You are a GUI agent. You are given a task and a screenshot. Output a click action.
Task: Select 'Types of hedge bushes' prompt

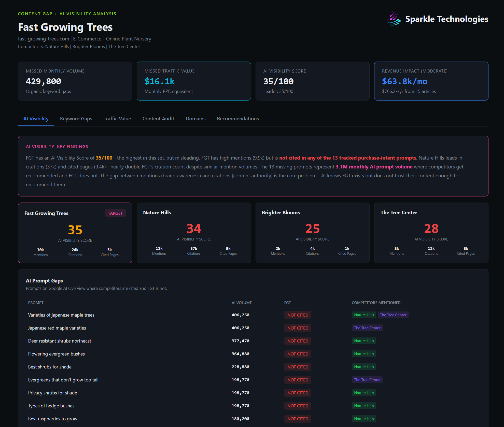(51, 406)
